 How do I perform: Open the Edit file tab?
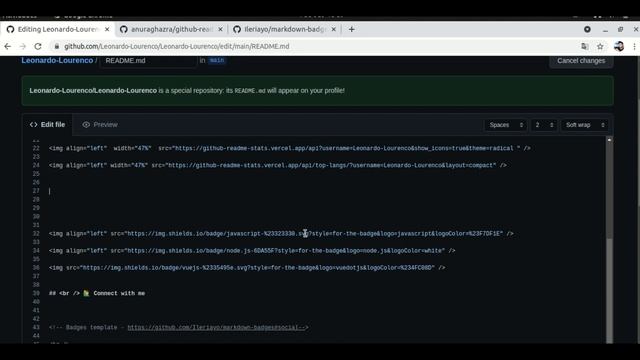tap(47, 124)
